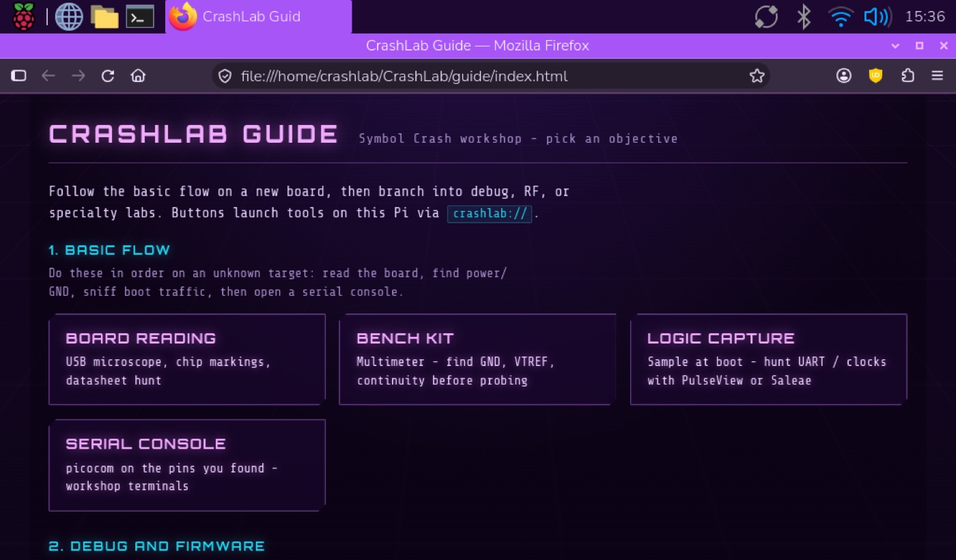Select the CrashLab Guide taskbar window button
Image resolution: width=956 pixels, height=560 pixels.
pos(258,16)
